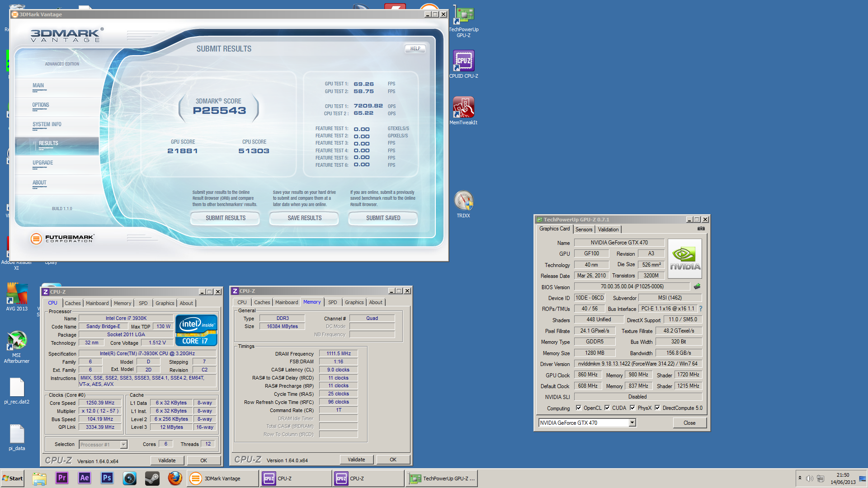Open Windows Explorer from taskbar
868x488 pixels.
click(x=39, y=478)
